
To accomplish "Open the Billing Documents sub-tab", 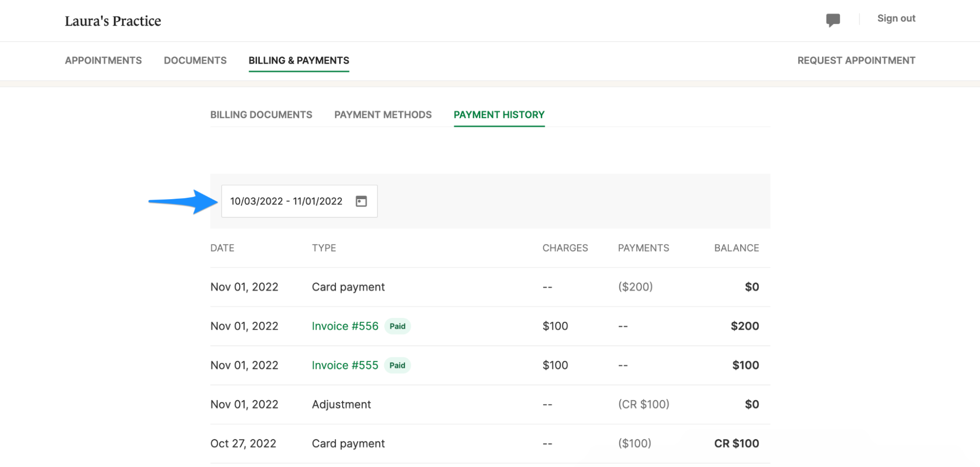I will [x=261, y=115].
